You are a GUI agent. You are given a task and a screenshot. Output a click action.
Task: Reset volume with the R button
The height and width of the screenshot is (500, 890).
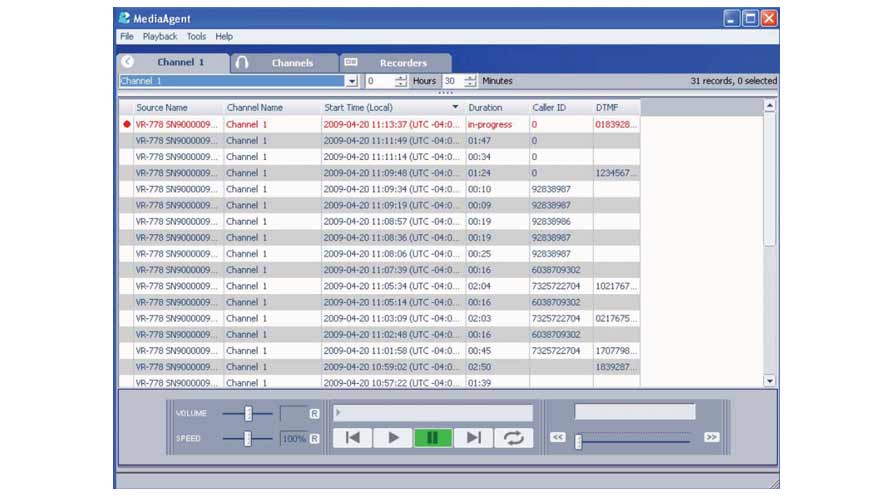pyautogui.click(x=314, y=414)
